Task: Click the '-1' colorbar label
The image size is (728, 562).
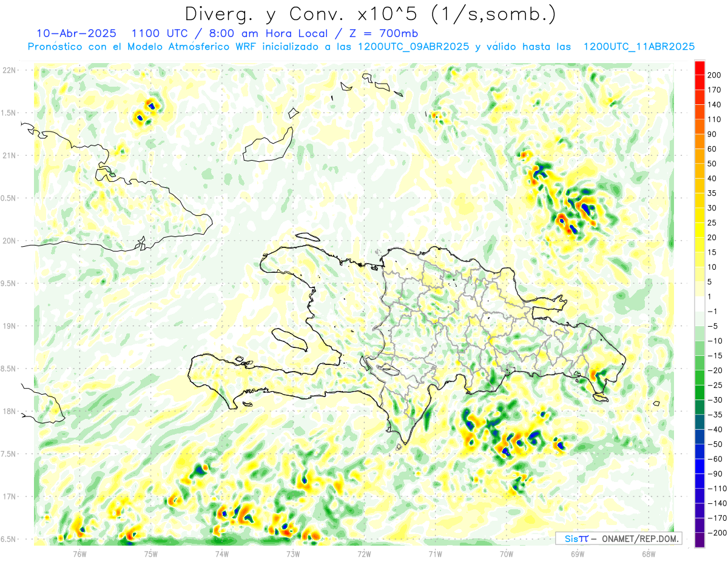Action: [x=712, y=311]
